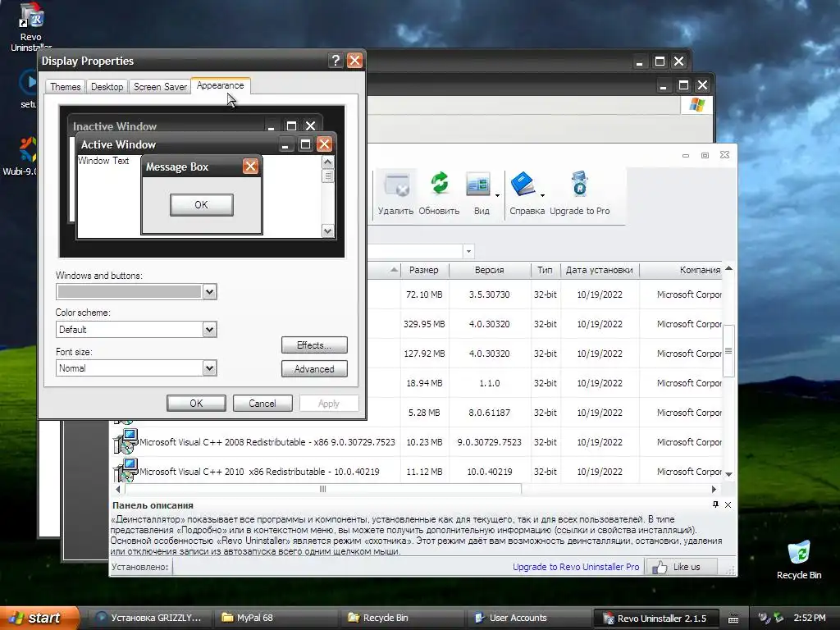Open the Color scheme dropdown
Viewport: 840px width, 630px height.
click(209, 330)
